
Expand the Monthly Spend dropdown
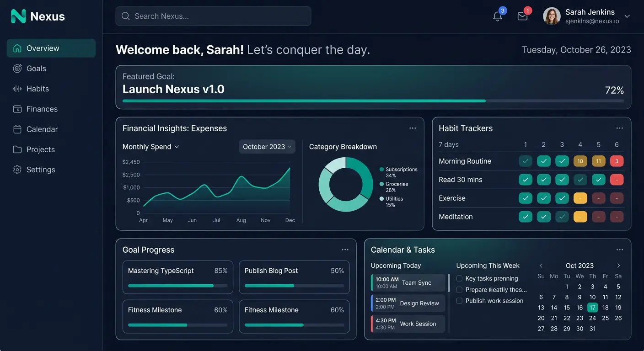pos(150,147)
